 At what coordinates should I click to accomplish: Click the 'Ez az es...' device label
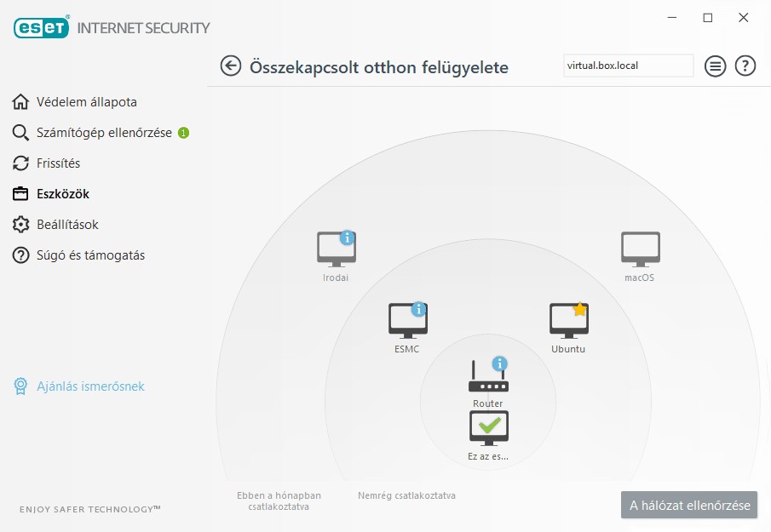(488, 456)
